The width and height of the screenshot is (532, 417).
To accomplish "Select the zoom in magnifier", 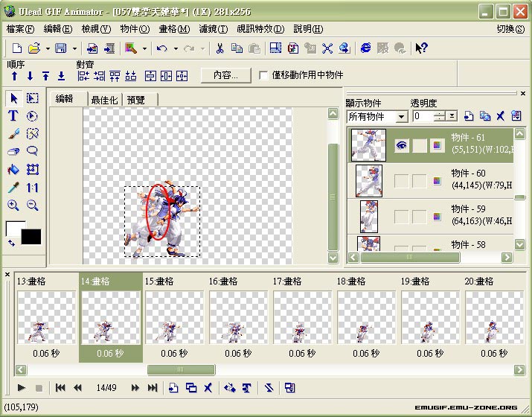I will (13, 205).
